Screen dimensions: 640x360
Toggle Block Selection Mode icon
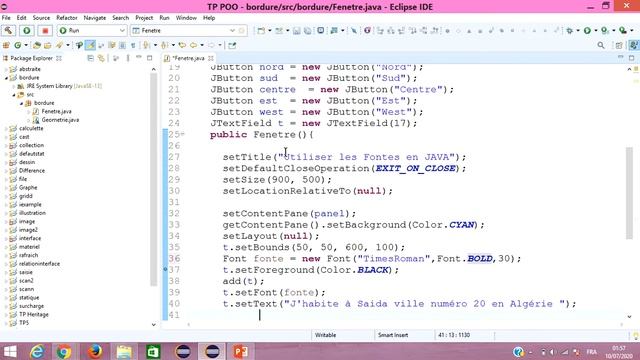122,45
